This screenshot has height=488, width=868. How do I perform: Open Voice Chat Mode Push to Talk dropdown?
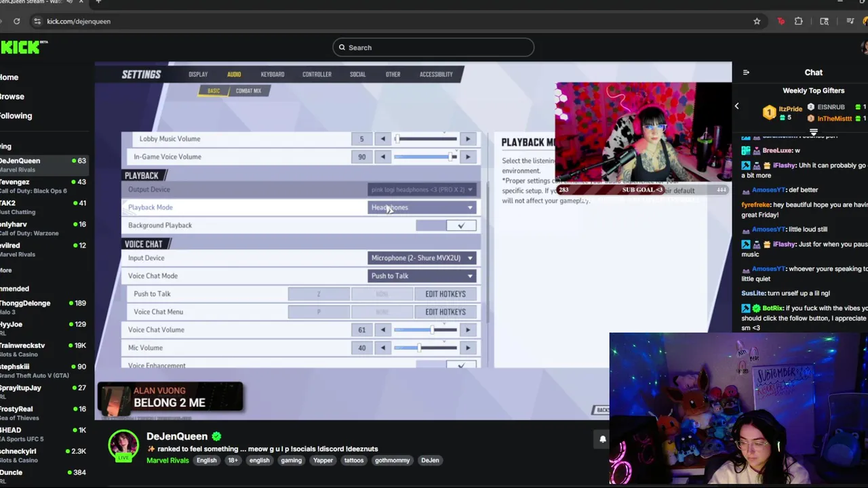click(x=422, y=276)
